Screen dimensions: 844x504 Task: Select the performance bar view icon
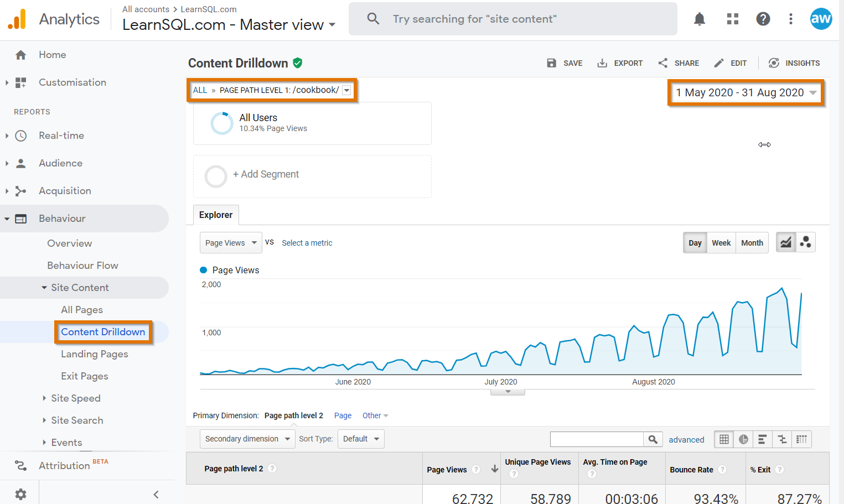(762, 439)
